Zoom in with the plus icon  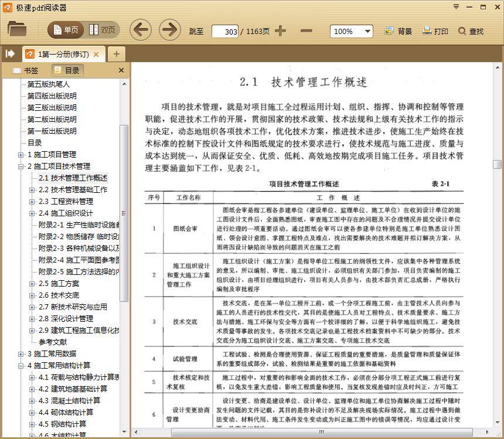280,31
